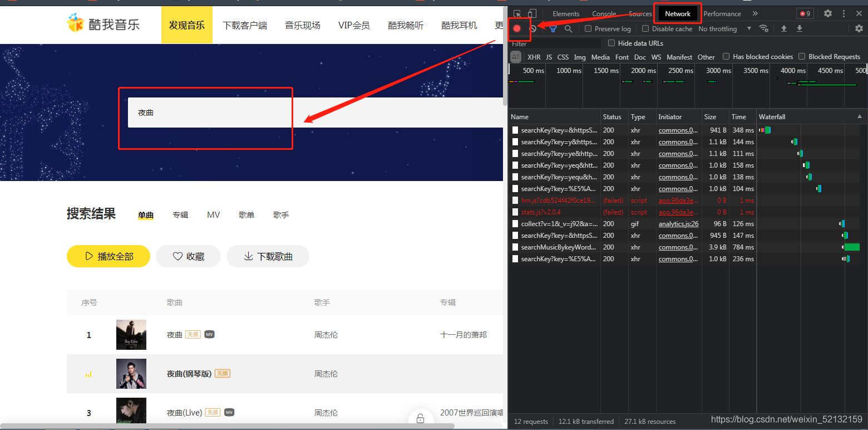Open network conditions wifi icon
868x430 pixels.
[x=764, y=28]
